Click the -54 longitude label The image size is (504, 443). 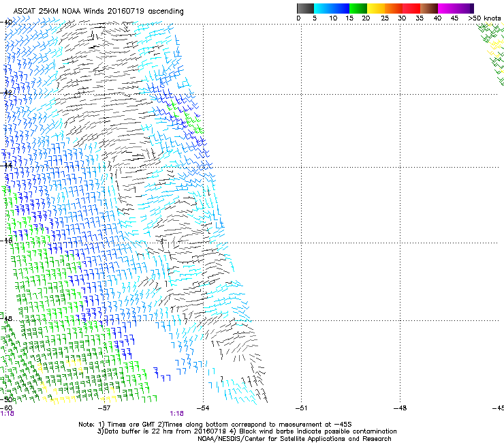click(x=203, y=408)
